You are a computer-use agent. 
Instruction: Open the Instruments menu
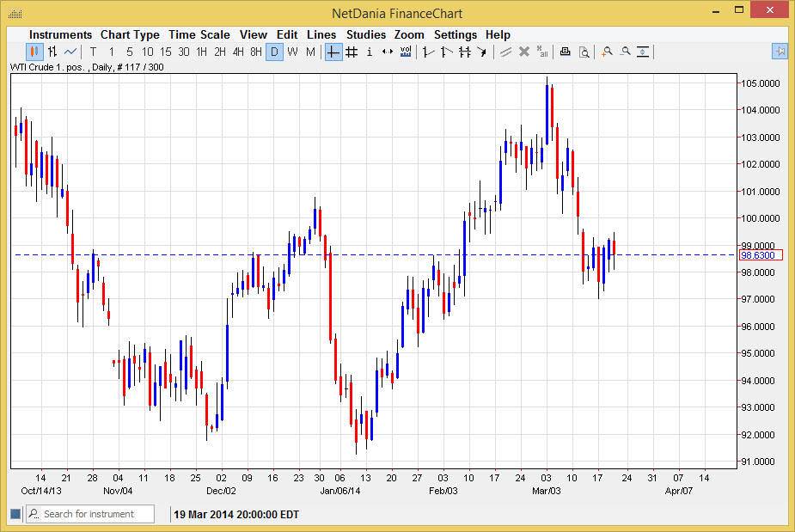click(x=60, y=34)
